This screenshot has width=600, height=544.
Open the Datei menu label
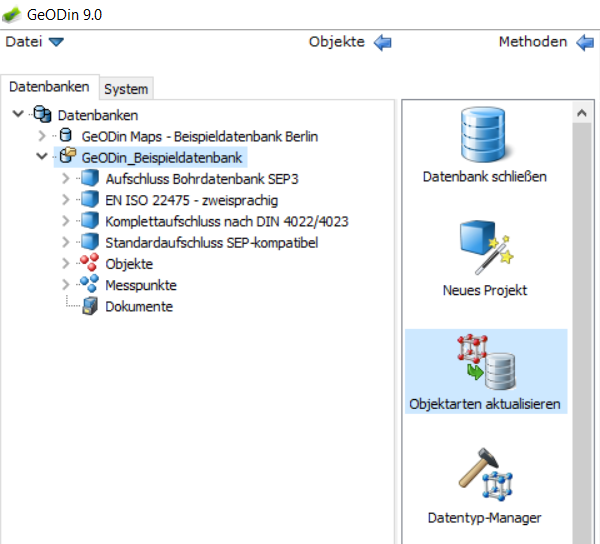point(24,42)
